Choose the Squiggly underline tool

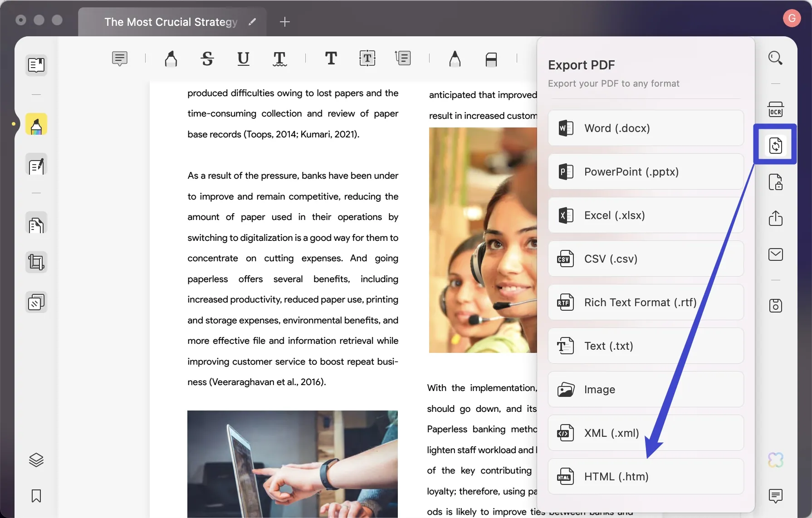[x=280, y=59]
